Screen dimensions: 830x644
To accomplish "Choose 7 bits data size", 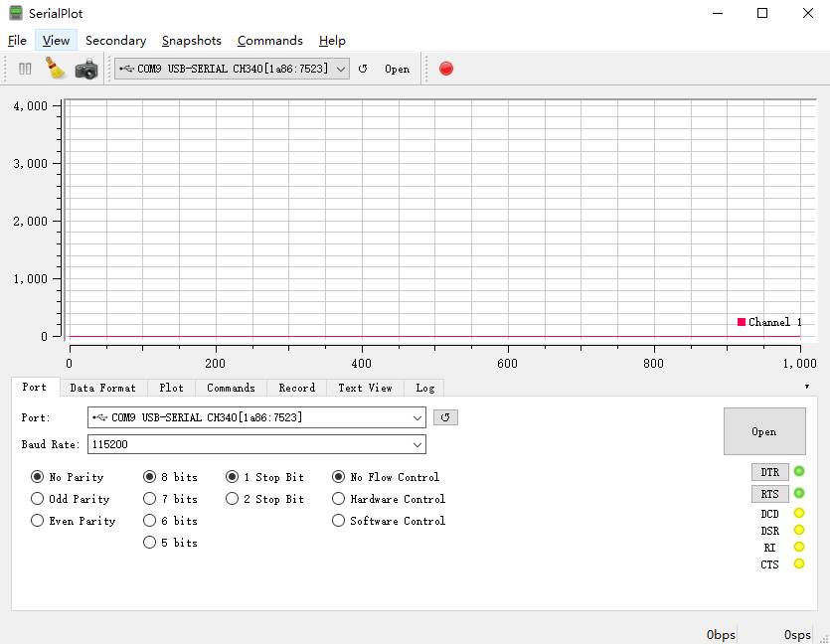I will pos(150,499).
